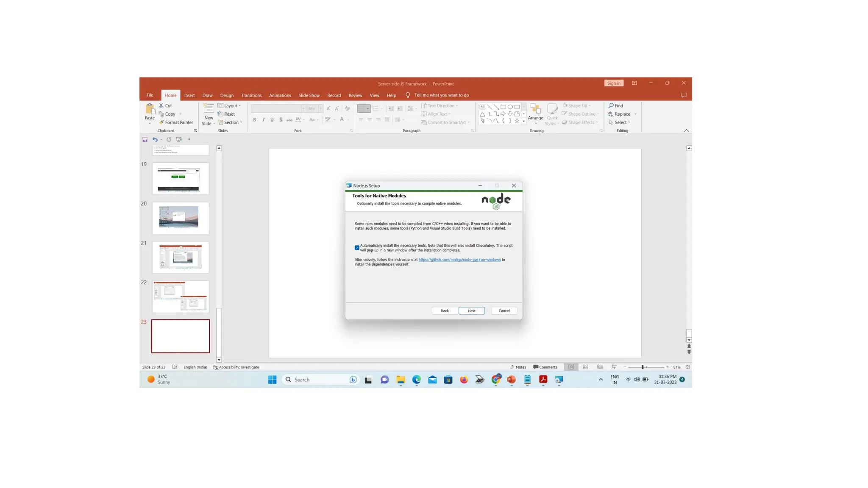Pick the five-point Star shape
This screenshot has height=488, width=868.
[517, 121]
